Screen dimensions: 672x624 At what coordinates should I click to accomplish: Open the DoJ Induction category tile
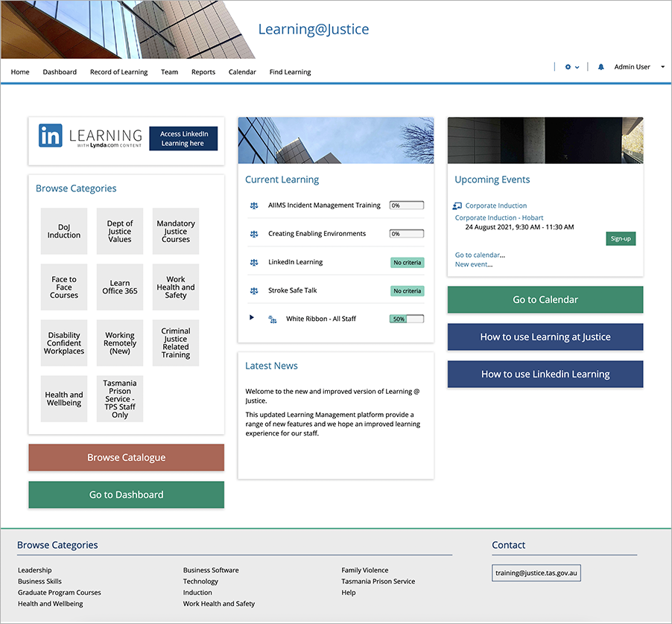(64, 232)
